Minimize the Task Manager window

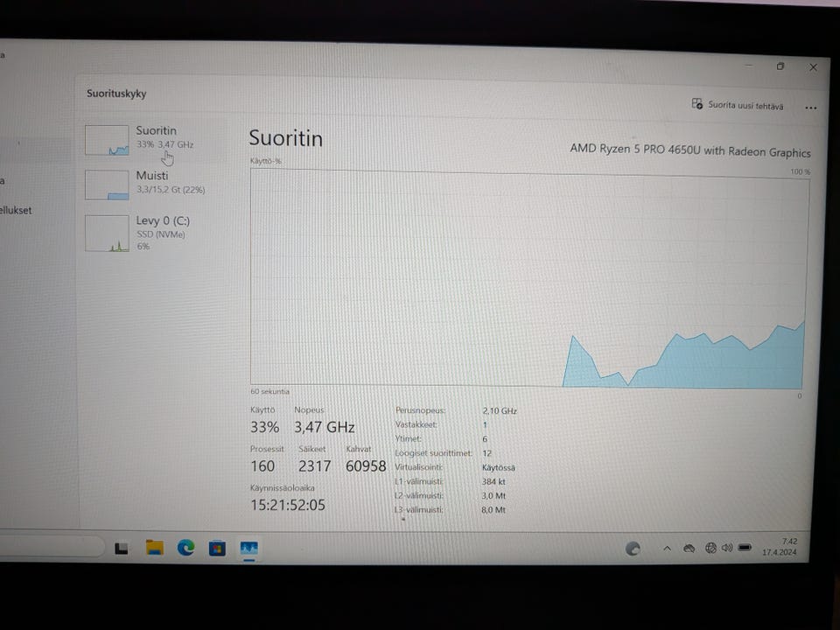click(748, 66)
